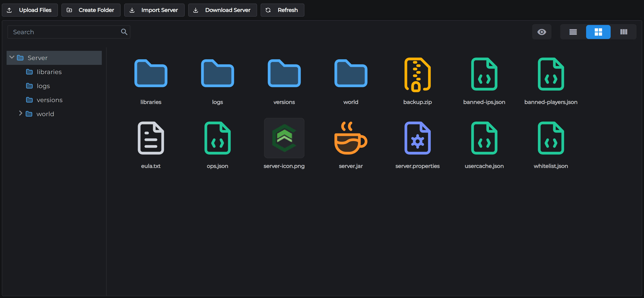Click the whitelist.json file name label
The width and height of the screenshot is (644, 298).
point(551,166)
